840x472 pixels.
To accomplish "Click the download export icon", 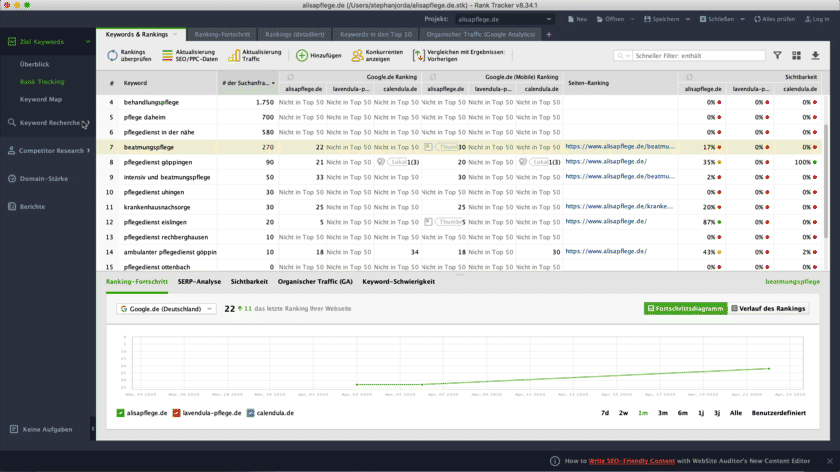I will pos(815,55).
